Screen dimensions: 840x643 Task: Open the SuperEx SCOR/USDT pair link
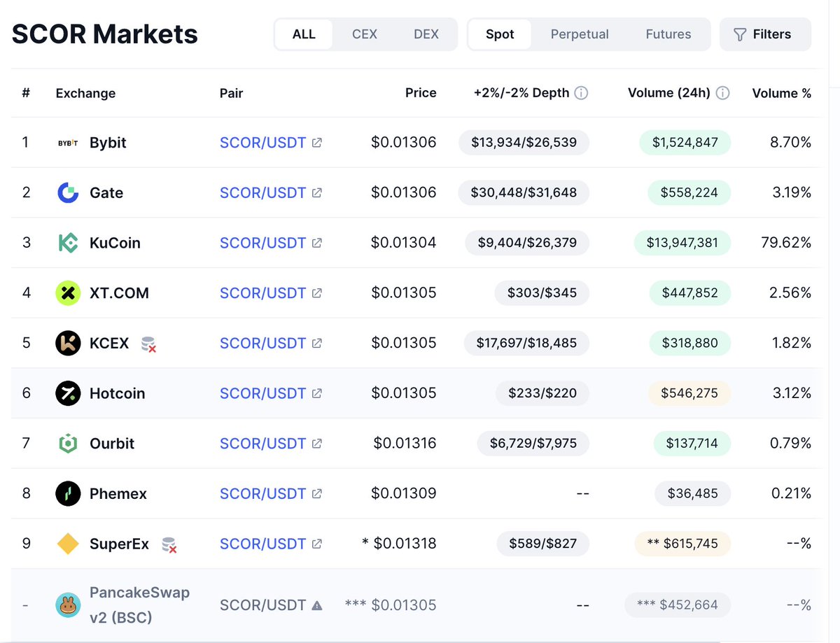(262, 544)
